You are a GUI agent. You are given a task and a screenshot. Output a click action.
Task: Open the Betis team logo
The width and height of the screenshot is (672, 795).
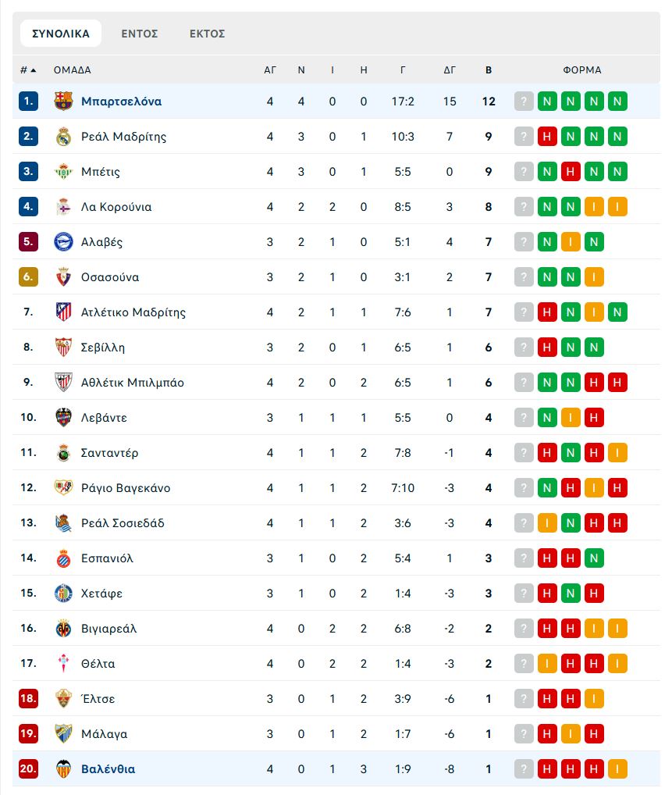click(x=63, y=171)
